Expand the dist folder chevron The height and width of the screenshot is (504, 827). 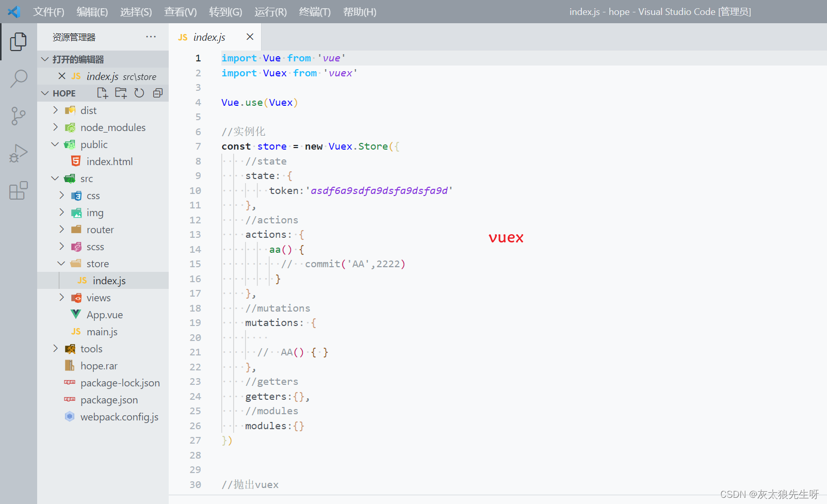pos(55,110)
